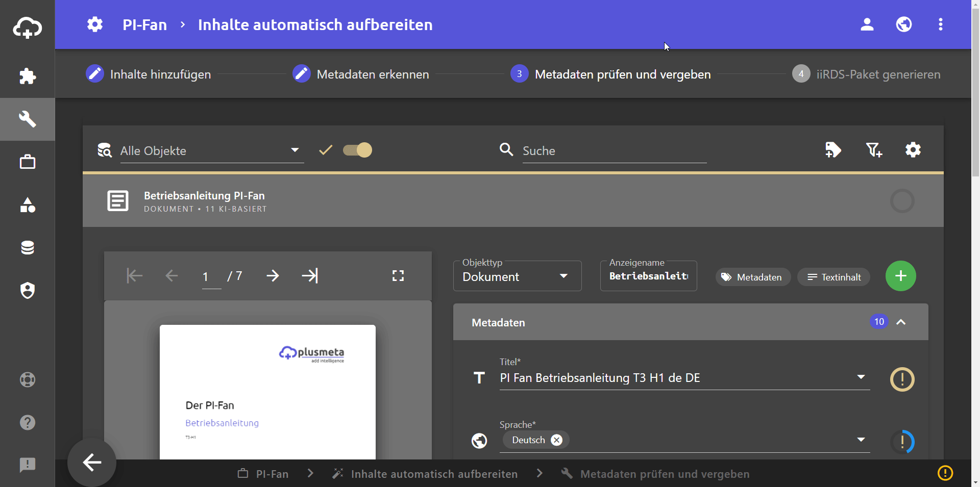Click Inhalte automatisch aufbereiten bottom breadcrumb
980x487 pixels.
pos(425,474)
